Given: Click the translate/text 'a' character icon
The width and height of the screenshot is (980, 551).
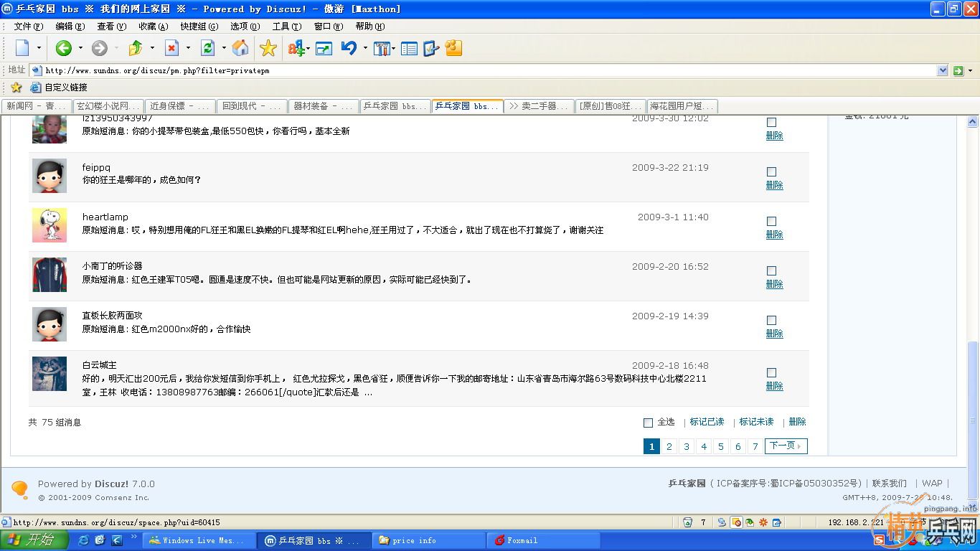Looking at the screenshot, I should tap(296, 48).
